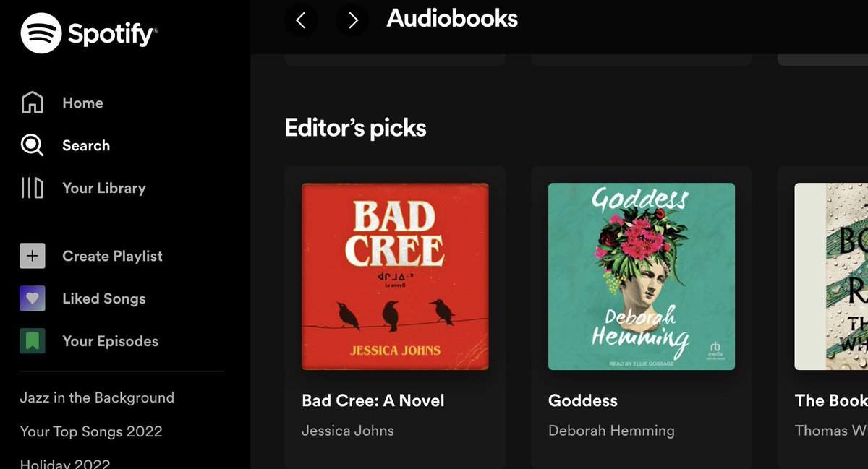Go forward with the right arrow button
Viewport: 868px width, 469px height.
tap(352, 20)
